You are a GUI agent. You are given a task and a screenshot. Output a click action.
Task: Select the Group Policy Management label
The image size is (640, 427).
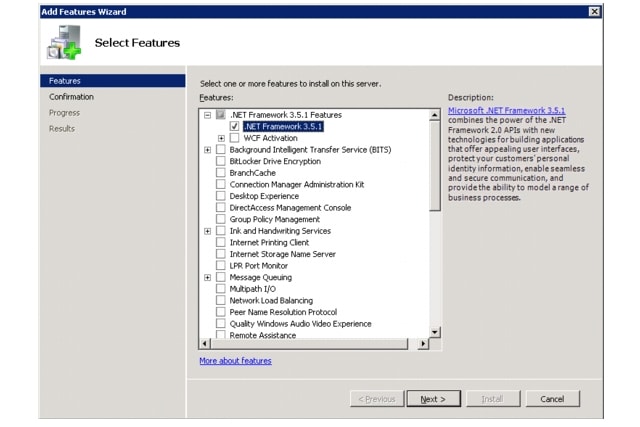click(x=275, y=219)
